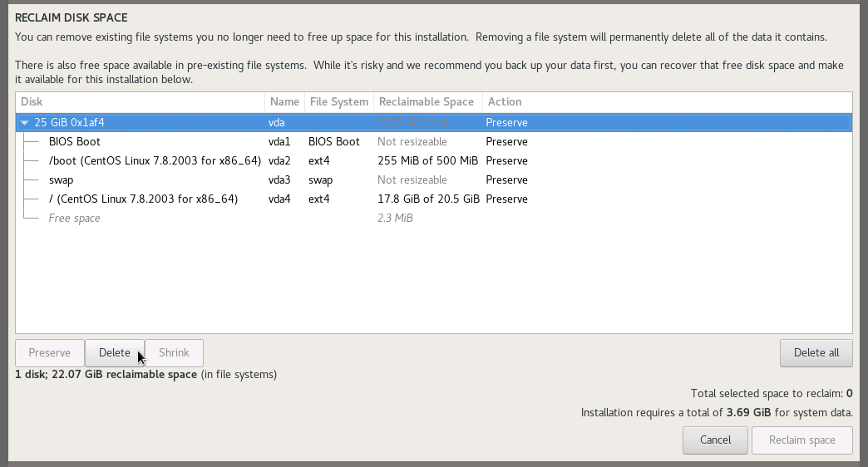Select the BIOS Boot partition row

tap(75, 142)
